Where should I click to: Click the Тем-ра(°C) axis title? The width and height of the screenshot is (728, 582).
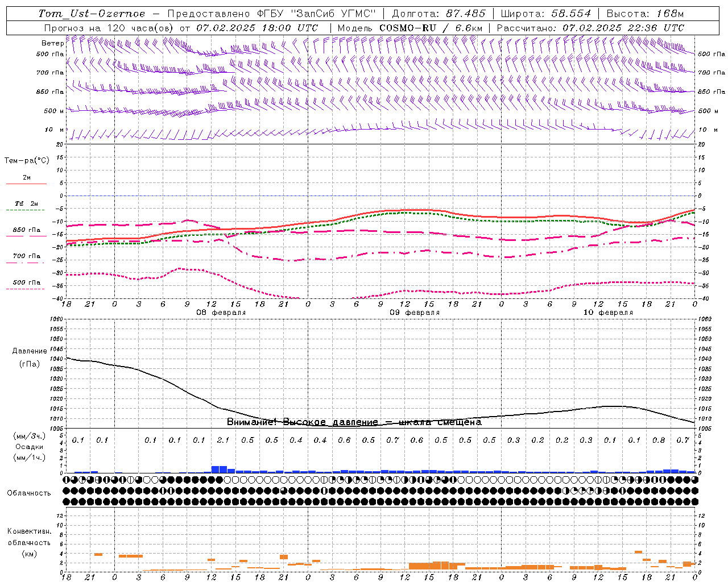point(27,161)
